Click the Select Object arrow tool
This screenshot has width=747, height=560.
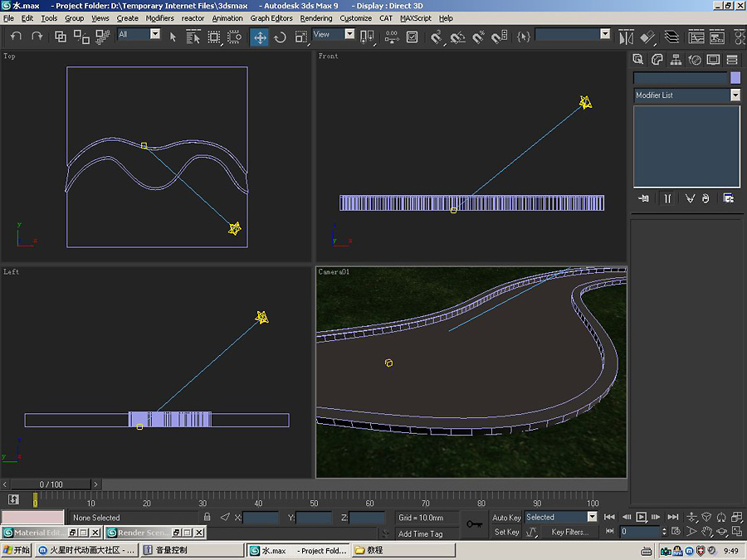point(173,37)
